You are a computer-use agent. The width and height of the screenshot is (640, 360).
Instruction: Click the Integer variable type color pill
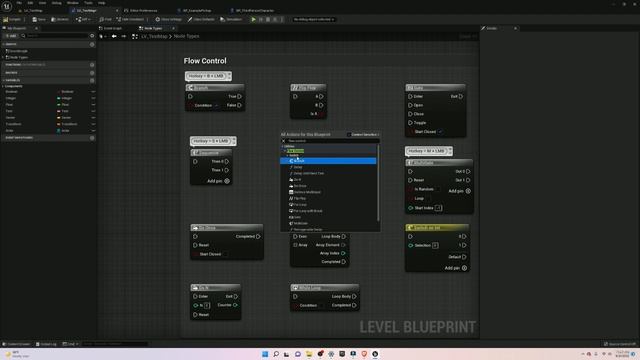[59, 98]
